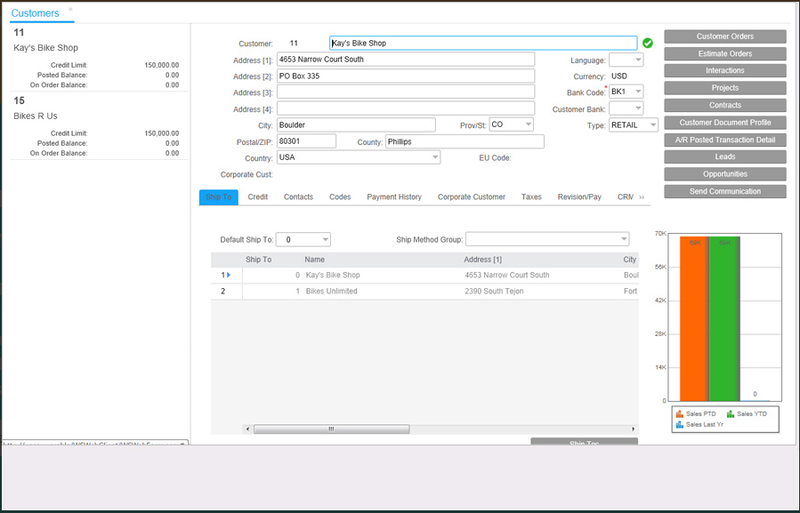Screen dimensions: 800x513
Task: Click the tab overflow chevrons after CRM
Action: tap(642, 197)
